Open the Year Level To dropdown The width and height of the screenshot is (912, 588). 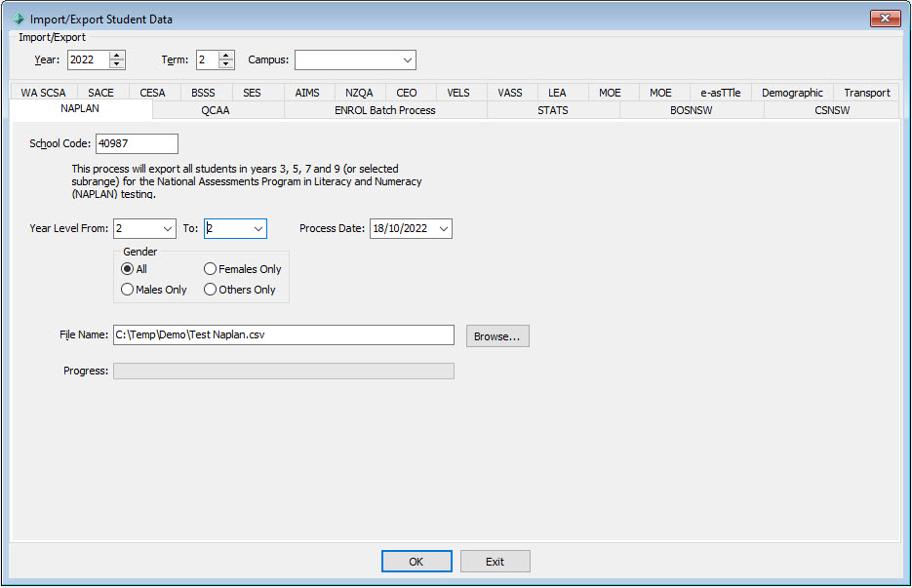tap(258, 228)
